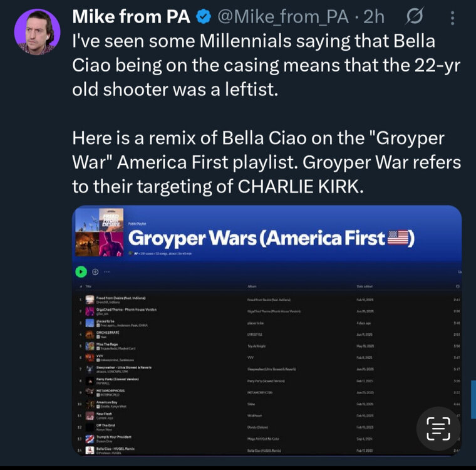Click the Title column header
Image resolution: width=476 pixels, height=470 pixels.
tap(88, 286)
